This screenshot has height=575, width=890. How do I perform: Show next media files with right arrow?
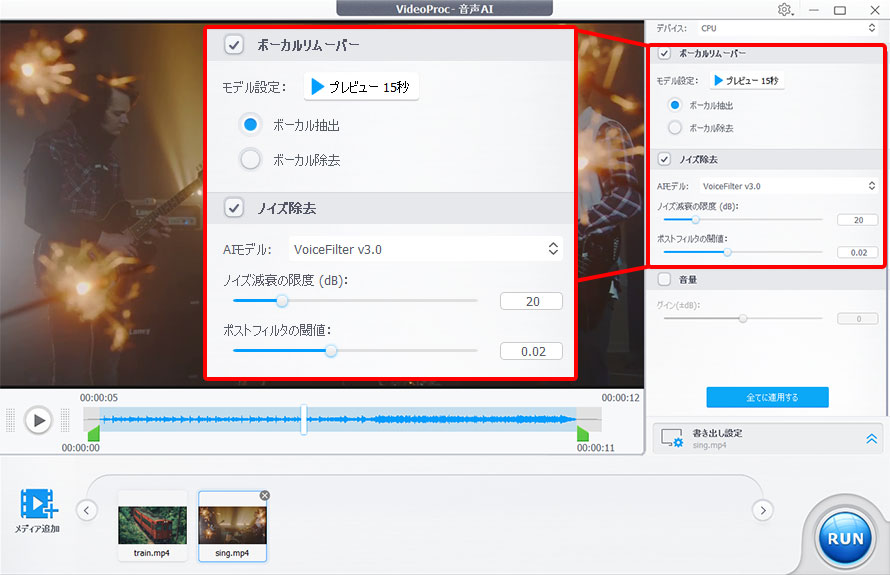click(763, 510)
